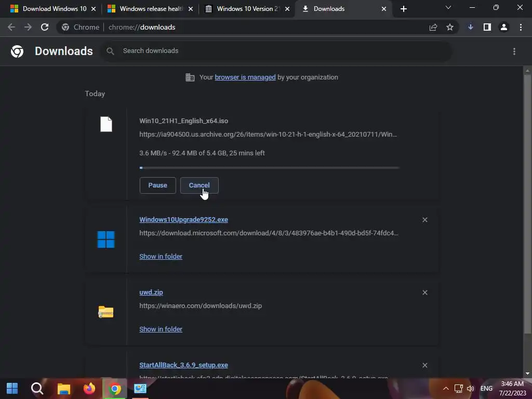The width and height of the screenshot is (532, 399).
Task: Open the uwd.zip download
Action: [151, 292]
